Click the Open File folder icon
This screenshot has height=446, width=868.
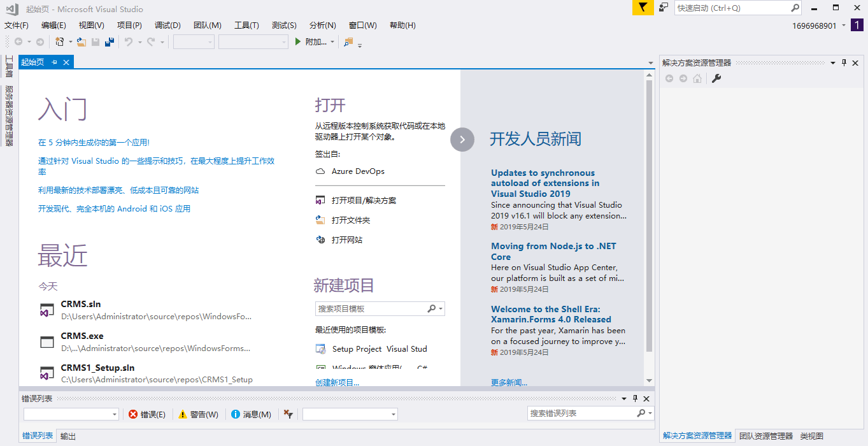pos(82,42)
